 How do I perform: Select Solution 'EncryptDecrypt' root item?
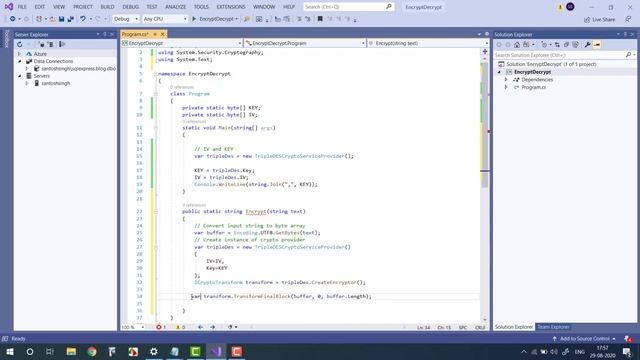551,64
